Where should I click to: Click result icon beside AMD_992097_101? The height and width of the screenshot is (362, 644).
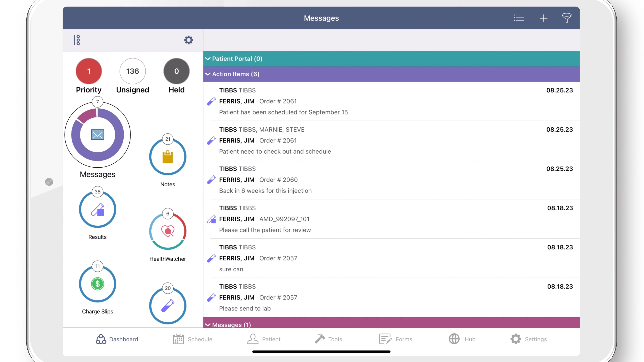(211, 219)
